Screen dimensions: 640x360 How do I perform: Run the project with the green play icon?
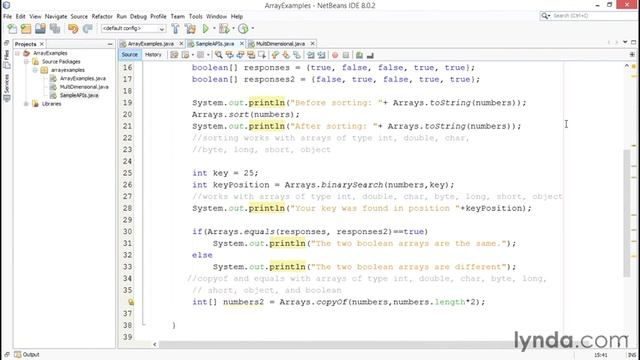pyautogui.click(x=206, y=29)
